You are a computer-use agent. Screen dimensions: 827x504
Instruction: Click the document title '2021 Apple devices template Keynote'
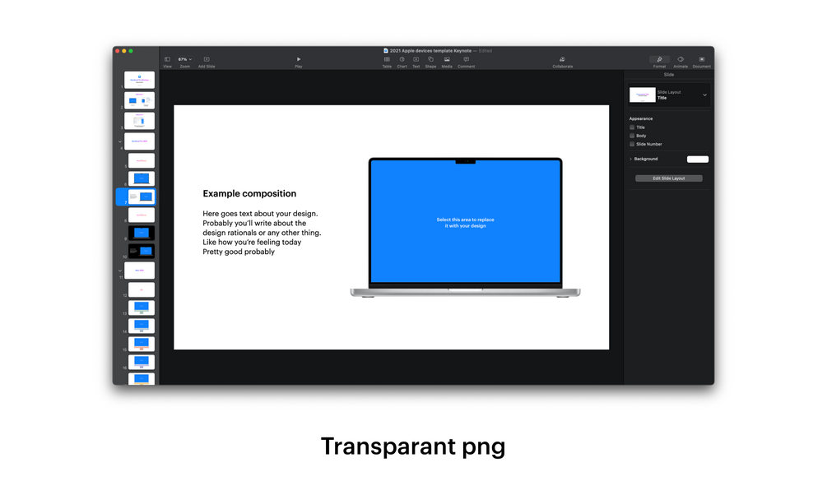[430, 51]
